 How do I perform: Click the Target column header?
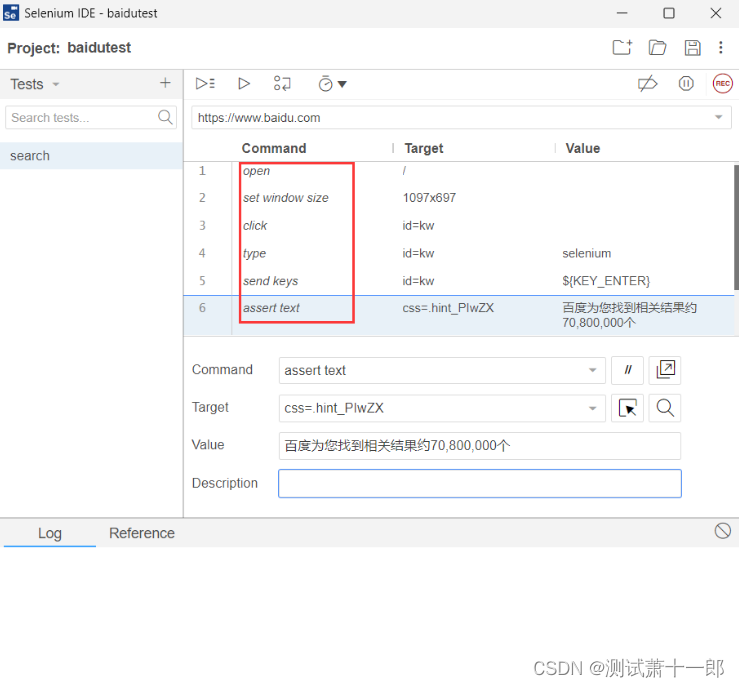click(424, 148)
